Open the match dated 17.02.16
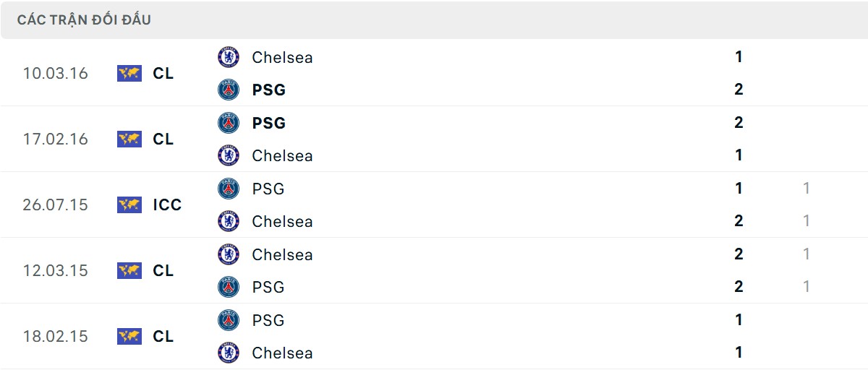Image resolution: width=868 pixels, height=370 pixels. (434, 139)
